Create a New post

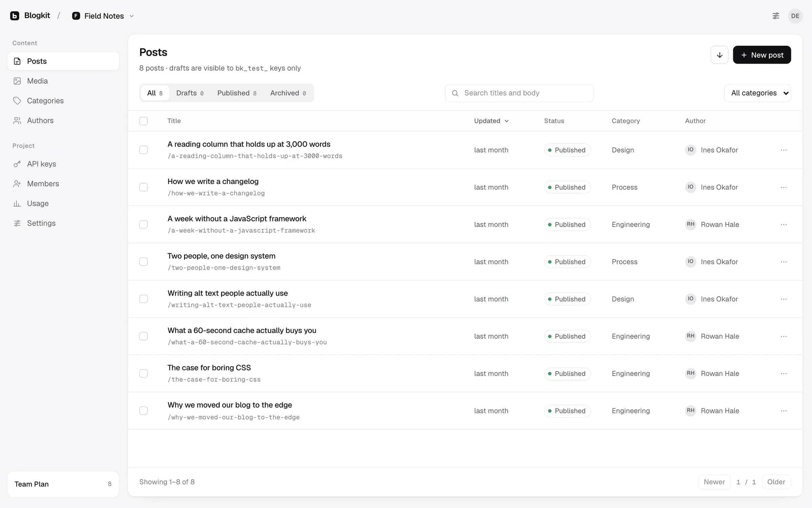(x=762, y=55)
